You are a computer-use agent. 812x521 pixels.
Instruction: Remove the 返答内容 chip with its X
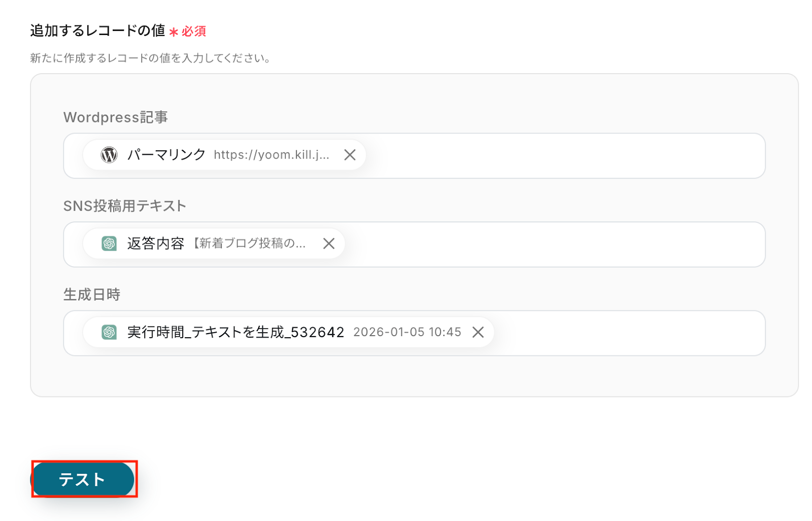pyautogui.click(x=329, y=244)
